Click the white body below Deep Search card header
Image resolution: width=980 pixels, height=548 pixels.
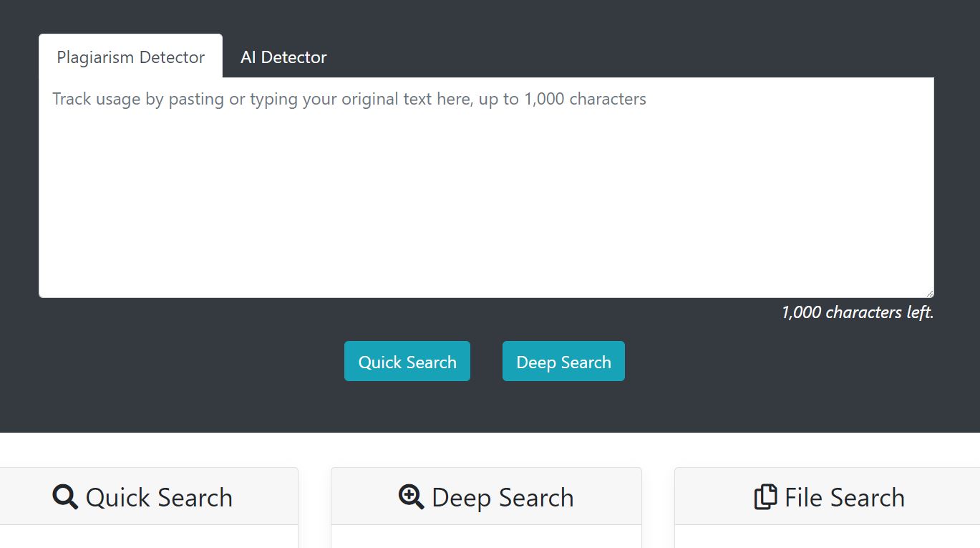(486, 537)
